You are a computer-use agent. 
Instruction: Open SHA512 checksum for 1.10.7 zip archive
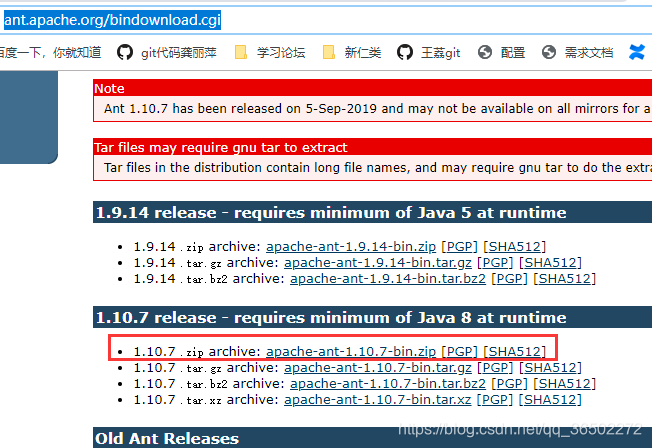tap(514, 352)
